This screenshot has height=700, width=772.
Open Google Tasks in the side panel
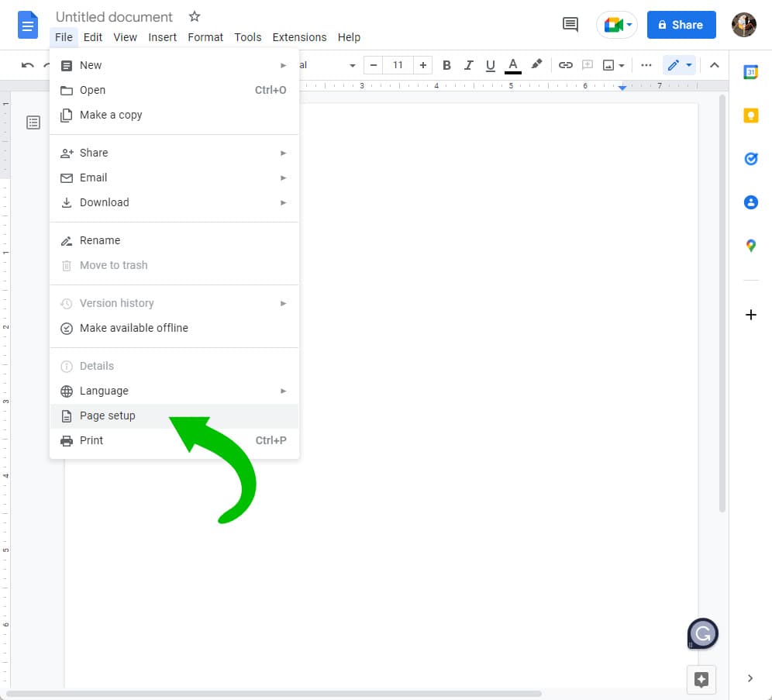tap(750, 158)
